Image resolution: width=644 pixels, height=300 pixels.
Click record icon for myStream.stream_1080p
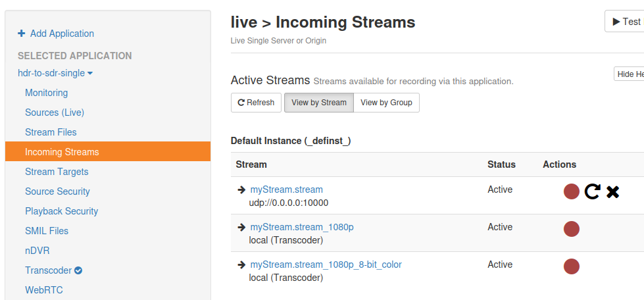572,229
